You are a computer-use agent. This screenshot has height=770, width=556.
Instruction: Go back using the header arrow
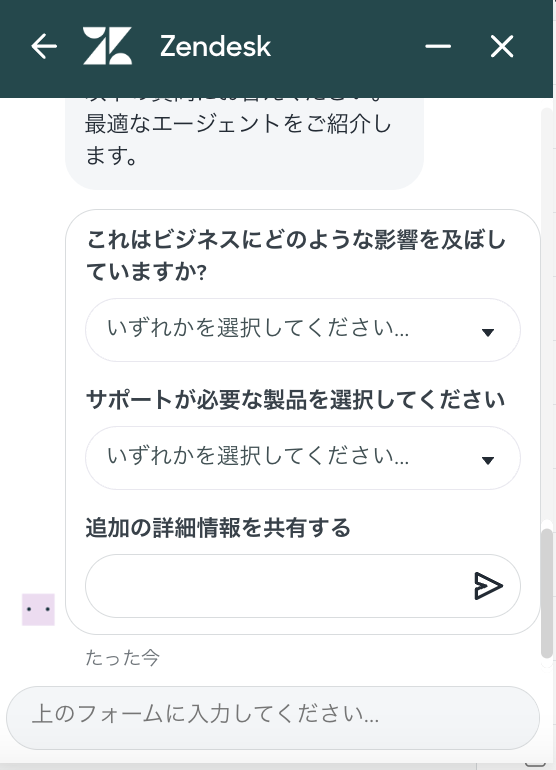click(44, 47)
